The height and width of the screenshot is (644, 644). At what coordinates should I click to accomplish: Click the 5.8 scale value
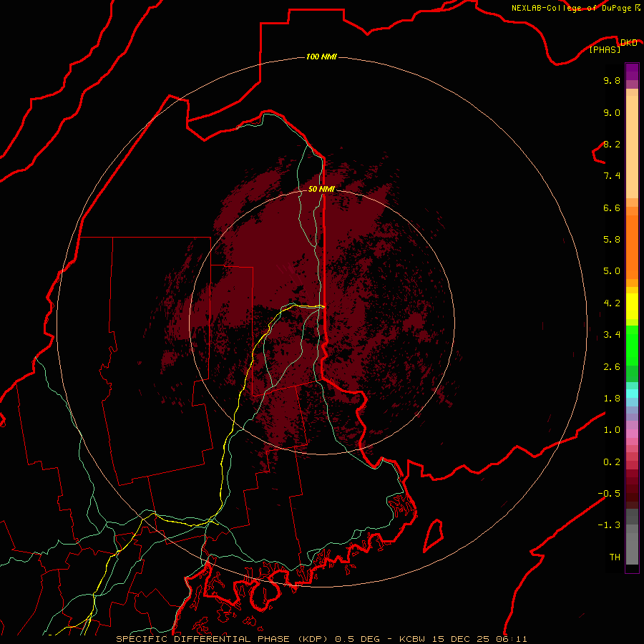[x=612, y=240]
